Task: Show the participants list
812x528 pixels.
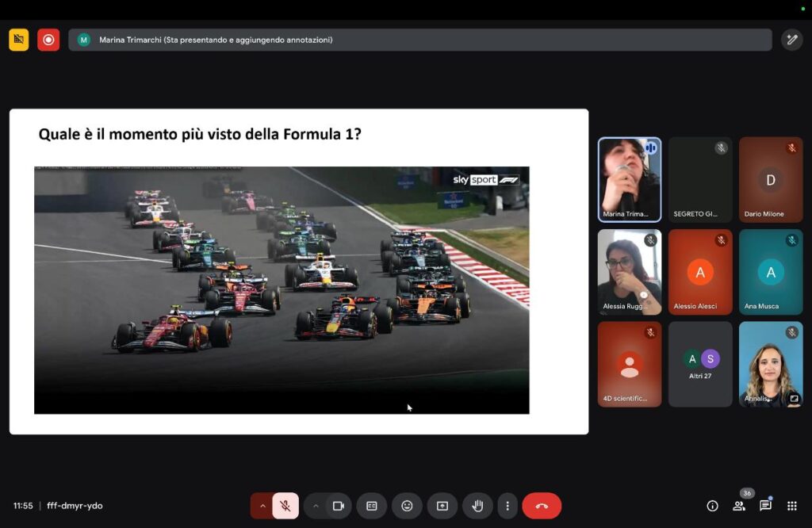Action: pyautogui.click(x=739, y=506)
